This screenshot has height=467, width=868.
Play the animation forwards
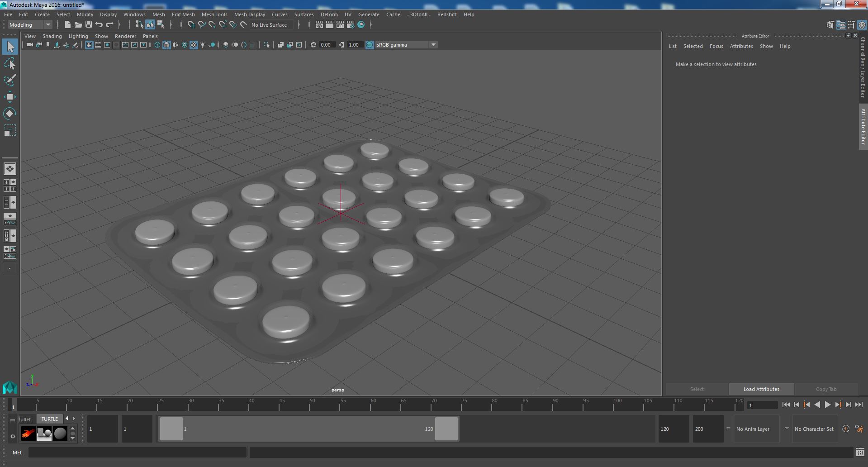(x=827, y=405)
